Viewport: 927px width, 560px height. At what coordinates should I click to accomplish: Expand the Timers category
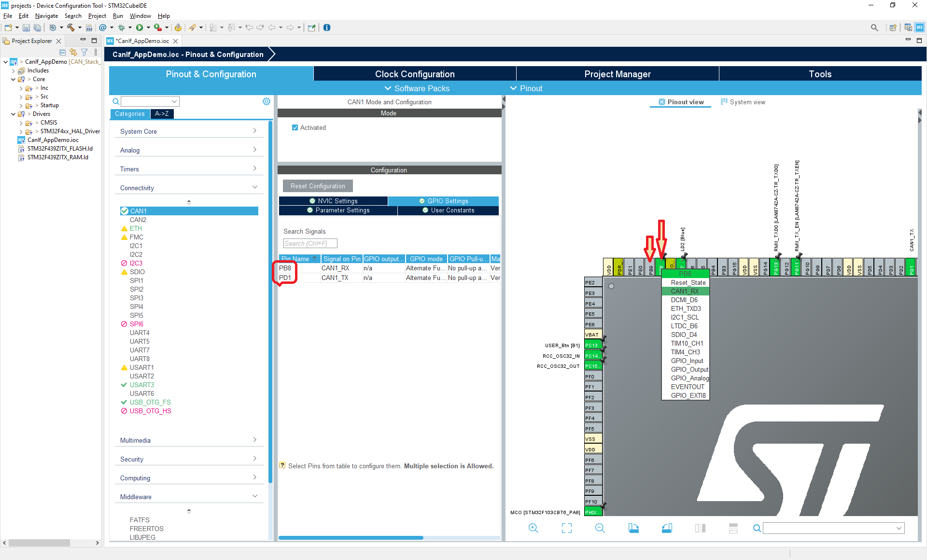pyautogui.click(x=189, y=169)
